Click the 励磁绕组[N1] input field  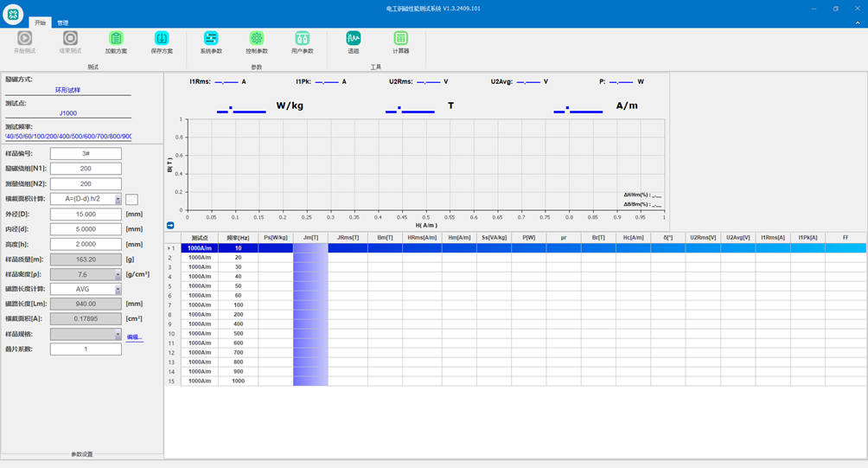[86, 169]
